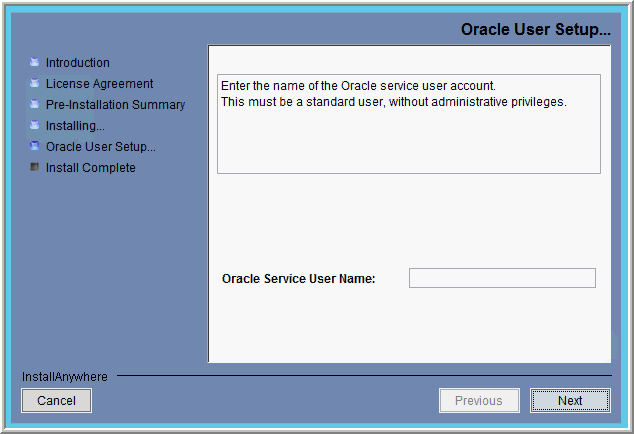This screenshot has width=634, height=434.
Task: Select the License Agreement step label
Action: tap(99, 84)
